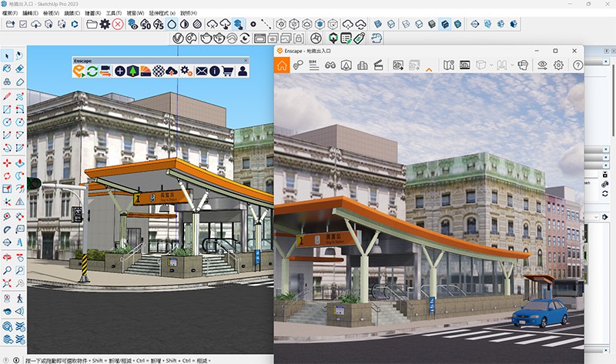Pick the Eraser tool in left toolbar
616x364 pixels.
20,68
